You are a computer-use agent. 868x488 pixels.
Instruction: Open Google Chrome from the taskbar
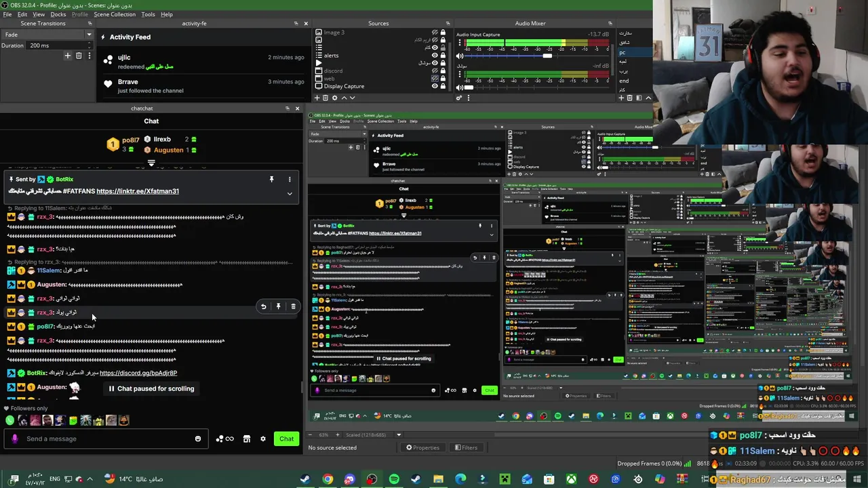pyautogui.click(x=328, y=479)
